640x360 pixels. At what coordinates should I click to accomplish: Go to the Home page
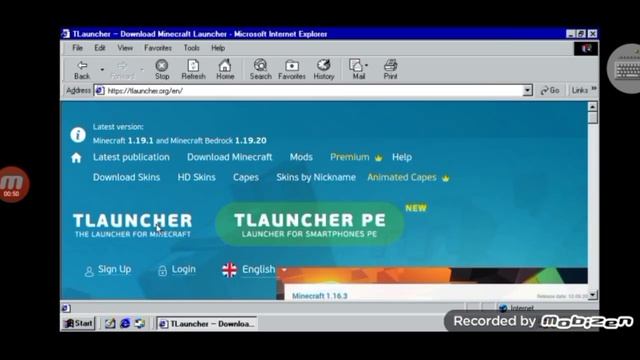point(225,69)
